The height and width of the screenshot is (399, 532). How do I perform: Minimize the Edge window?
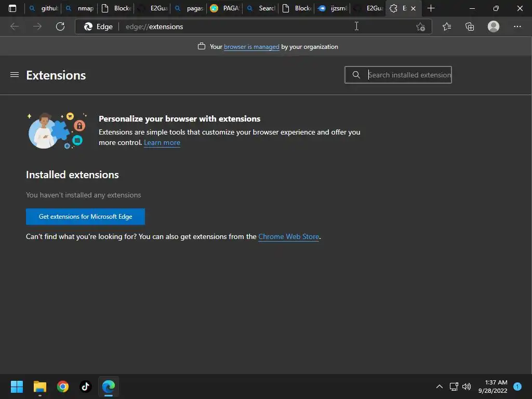click(x=472, y=8)
